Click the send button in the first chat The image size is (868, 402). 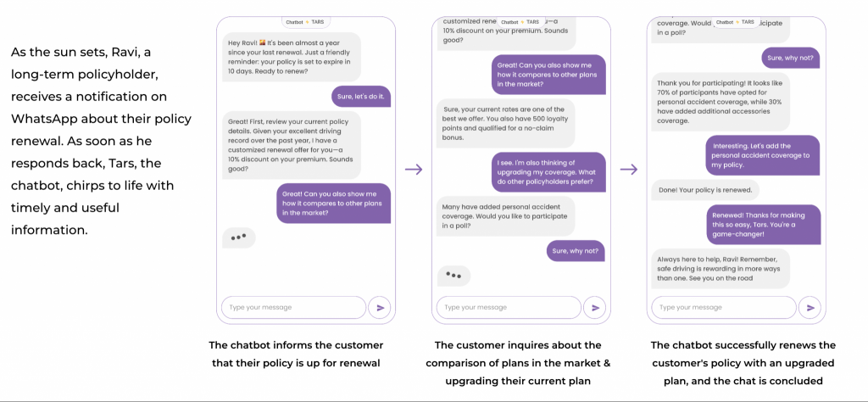[x=381, y=307]
